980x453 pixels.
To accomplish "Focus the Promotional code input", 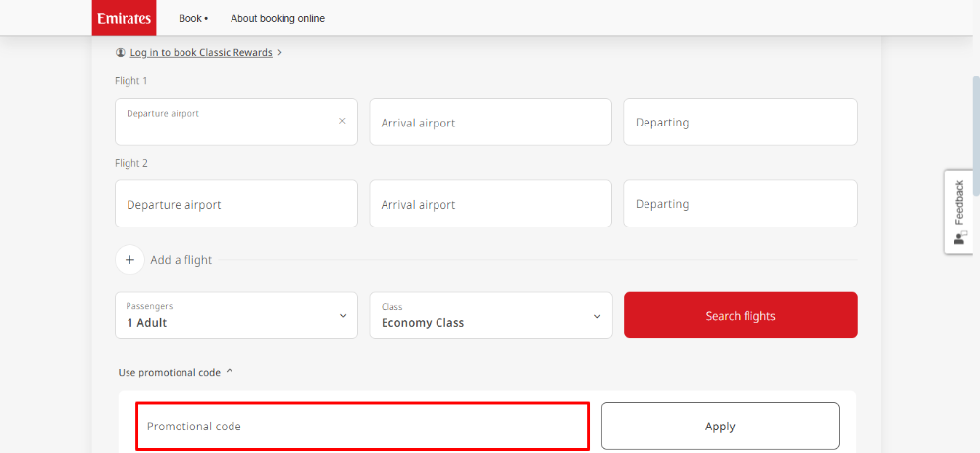I will [362, 427].
